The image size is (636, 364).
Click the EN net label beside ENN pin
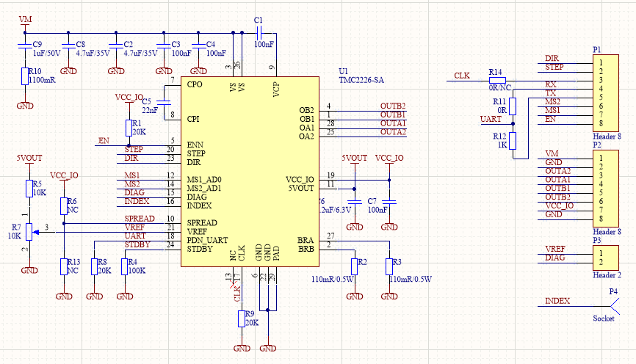tap(104, 141)
